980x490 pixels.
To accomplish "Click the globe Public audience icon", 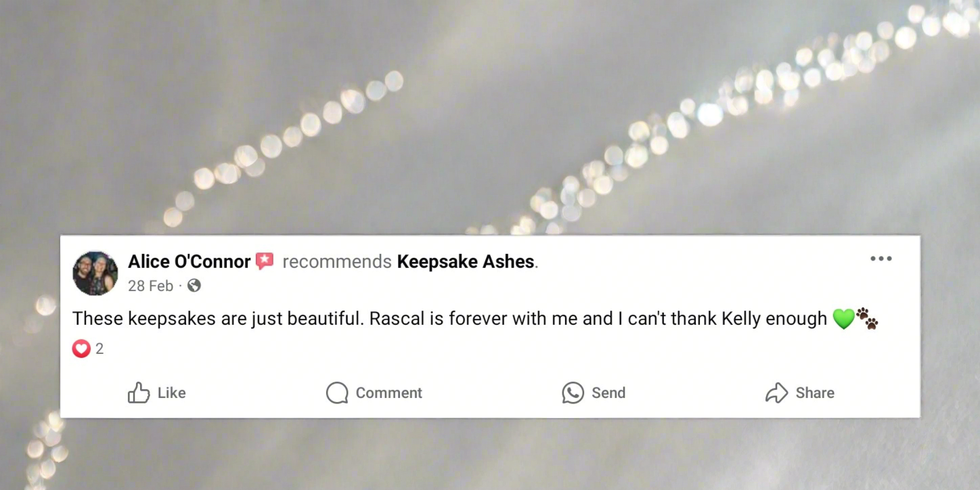I will tap(194, 286).
